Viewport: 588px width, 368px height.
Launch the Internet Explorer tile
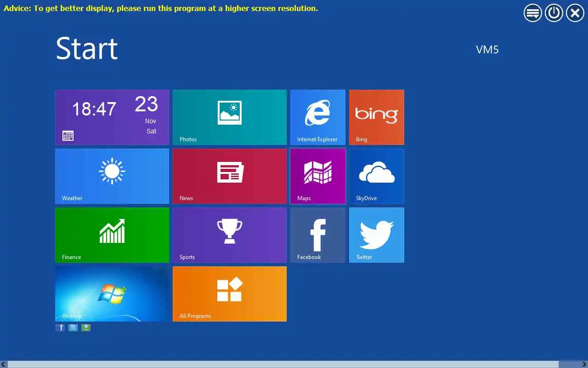pyautogui.click(x=318, y=117)
